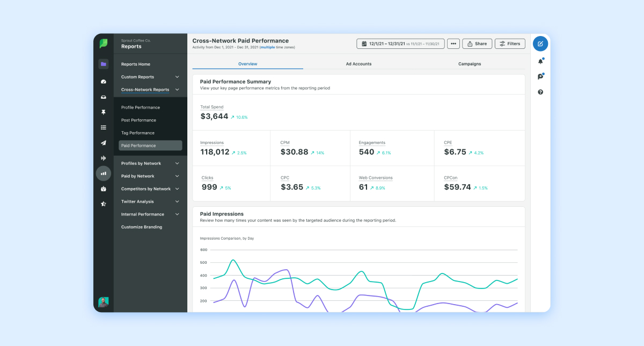Collapse the Cross-Network Reports chevron
The image size is (644, 346).
click(177, 90)
